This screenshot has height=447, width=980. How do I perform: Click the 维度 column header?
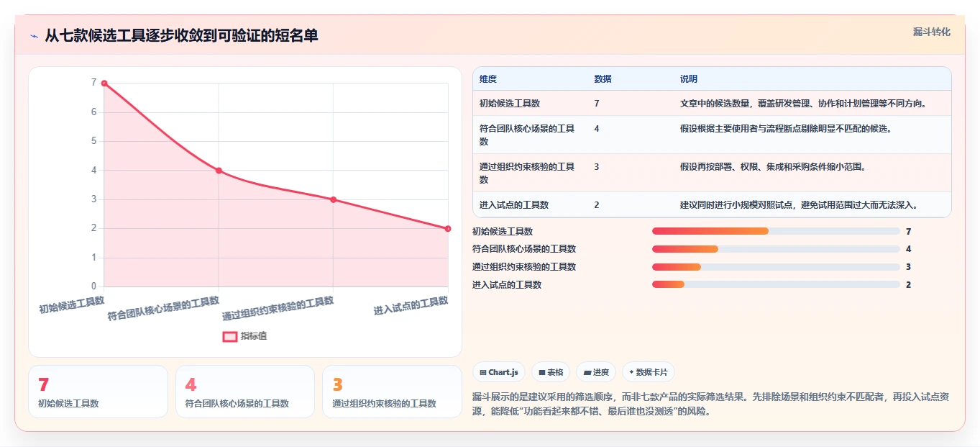tap(488, 79)
